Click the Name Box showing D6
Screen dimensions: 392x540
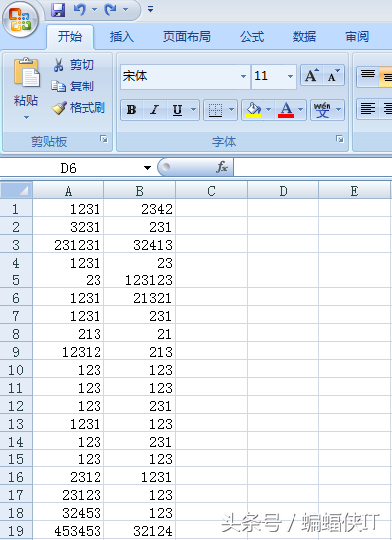tap(69, 168)
